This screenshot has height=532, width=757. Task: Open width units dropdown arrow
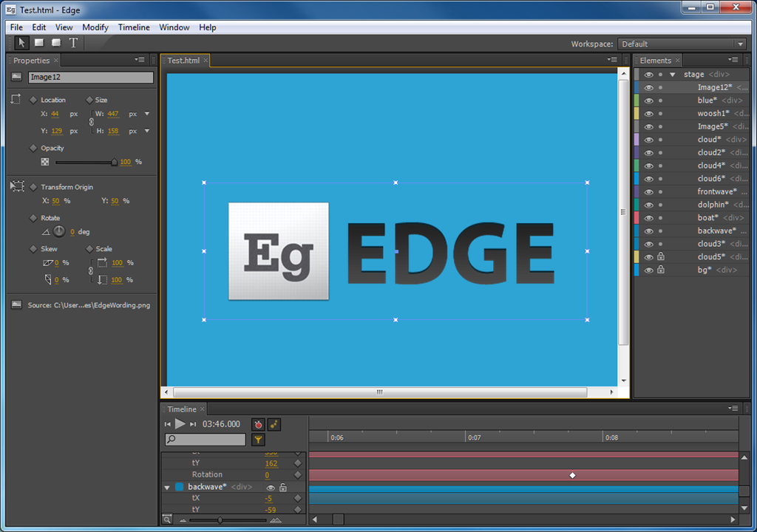point(147,114)
